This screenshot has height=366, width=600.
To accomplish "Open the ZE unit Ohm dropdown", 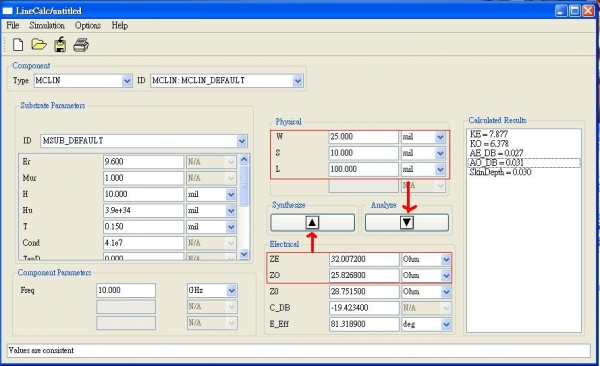I will 446,259.
